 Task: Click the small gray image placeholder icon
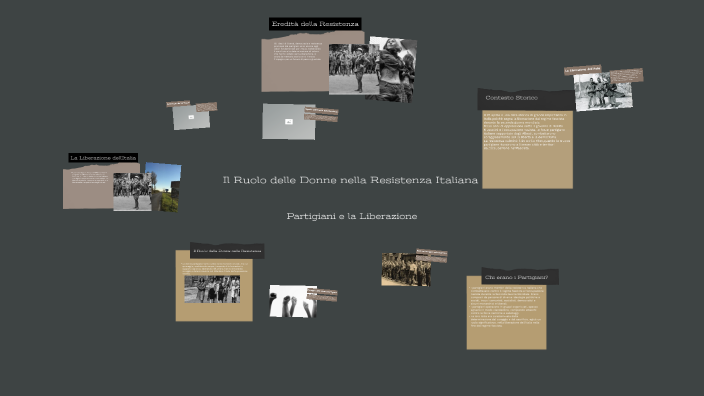191,117
